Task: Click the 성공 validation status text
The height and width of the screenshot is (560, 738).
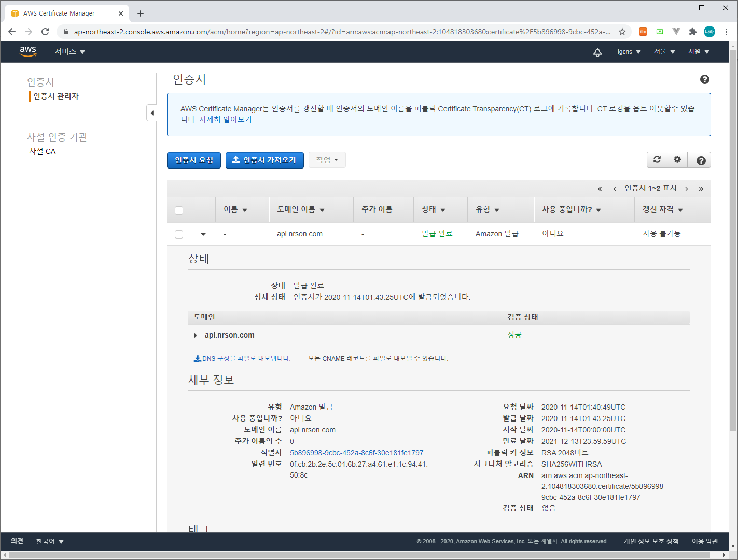Action: tap(514, 335)
